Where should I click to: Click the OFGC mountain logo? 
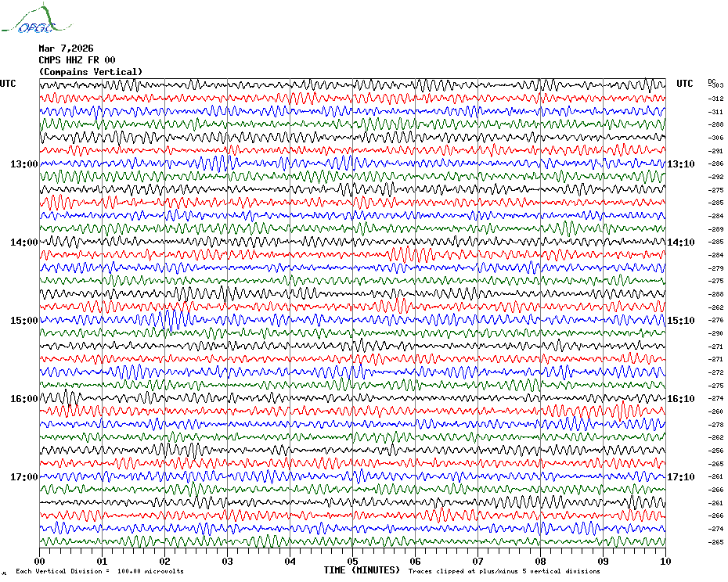coord(36,19)
